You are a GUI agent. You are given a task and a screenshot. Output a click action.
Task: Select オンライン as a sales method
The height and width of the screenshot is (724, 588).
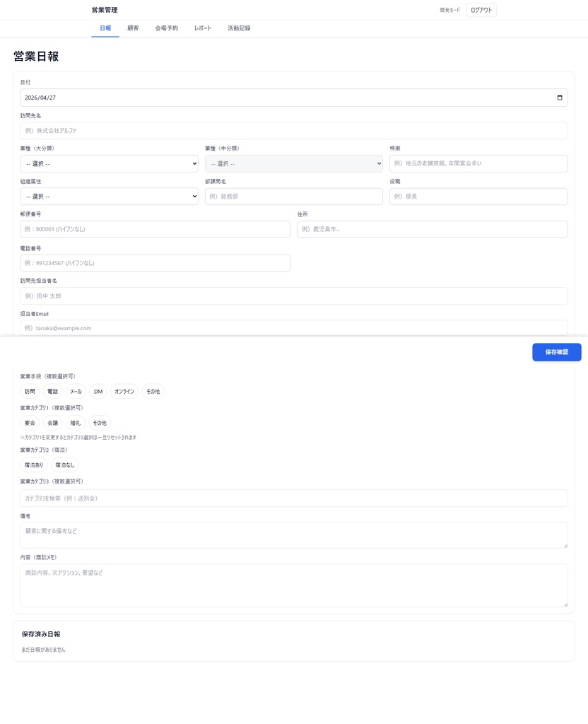point(124,391)
